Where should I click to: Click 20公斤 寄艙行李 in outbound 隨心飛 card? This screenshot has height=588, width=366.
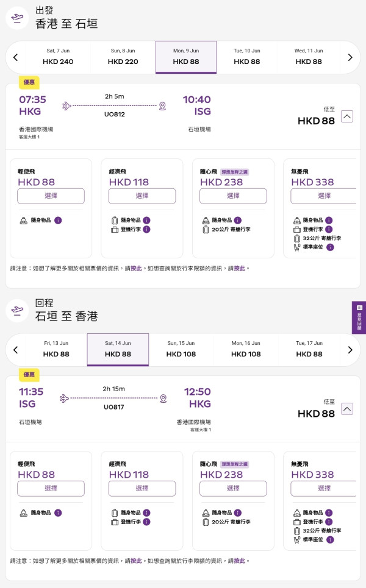231,230
